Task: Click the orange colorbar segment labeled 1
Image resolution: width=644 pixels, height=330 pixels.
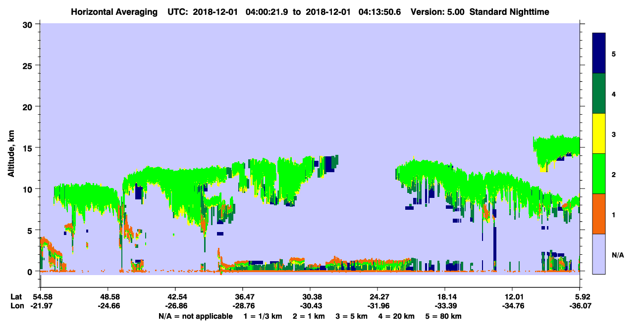Action: tap(599, 213)
